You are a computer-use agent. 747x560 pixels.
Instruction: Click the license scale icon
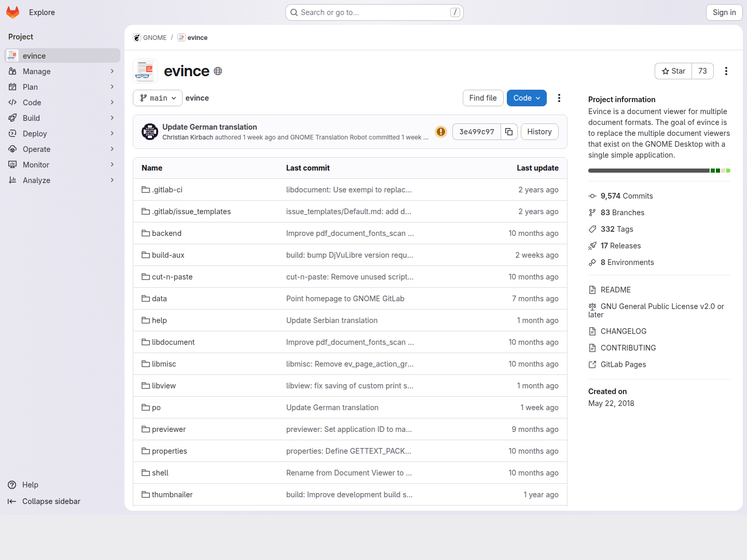coord(592,306)
